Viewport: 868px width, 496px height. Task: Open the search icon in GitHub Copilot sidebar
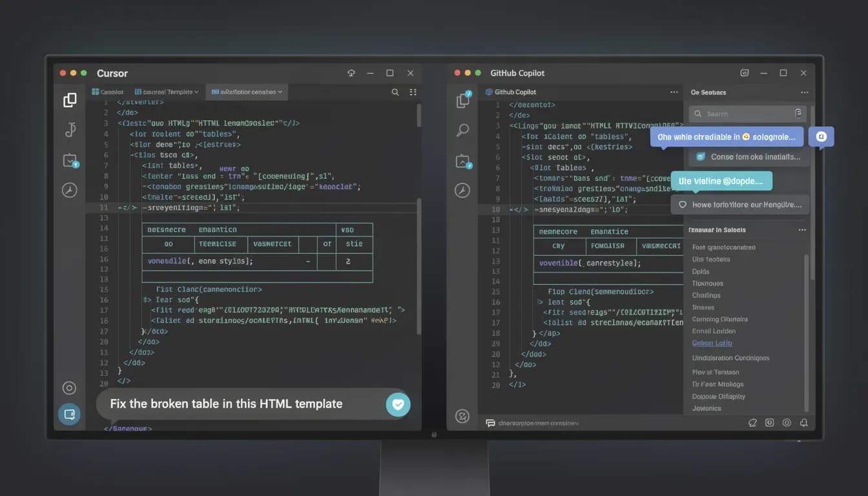pos(463,130)
